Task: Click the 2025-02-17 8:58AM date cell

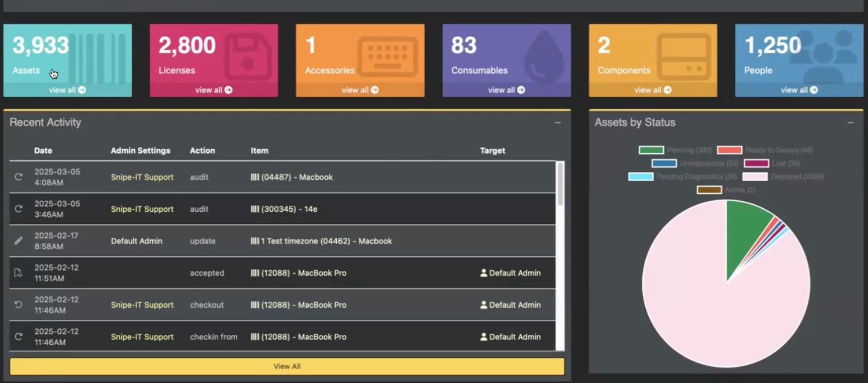Action: (x=56, y=241)
